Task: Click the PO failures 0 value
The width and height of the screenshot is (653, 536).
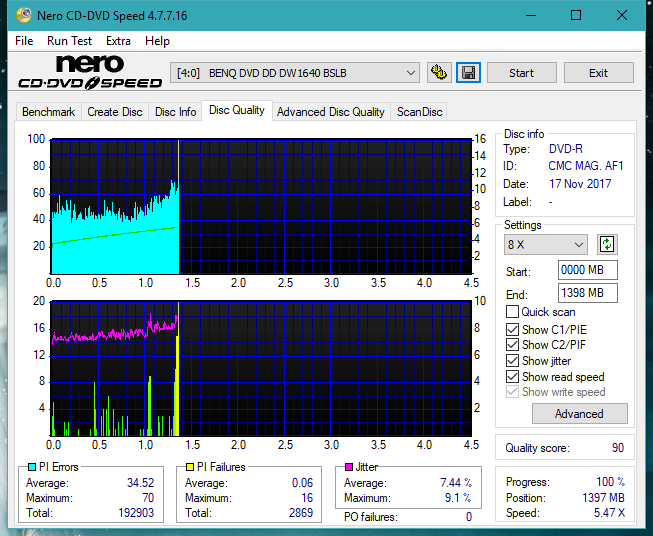Action: pos(469,517)
